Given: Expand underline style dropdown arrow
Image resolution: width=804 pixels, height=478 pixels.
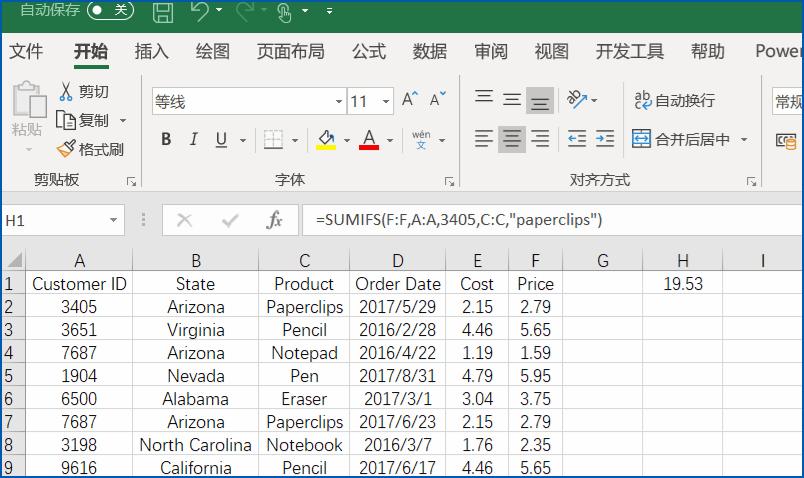Looking at the screenshot, I should tap(243, 140).
